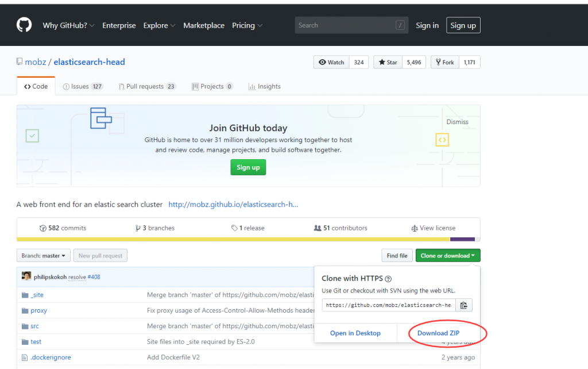
Task: Click the Find file button
Action: click(397, 256)
